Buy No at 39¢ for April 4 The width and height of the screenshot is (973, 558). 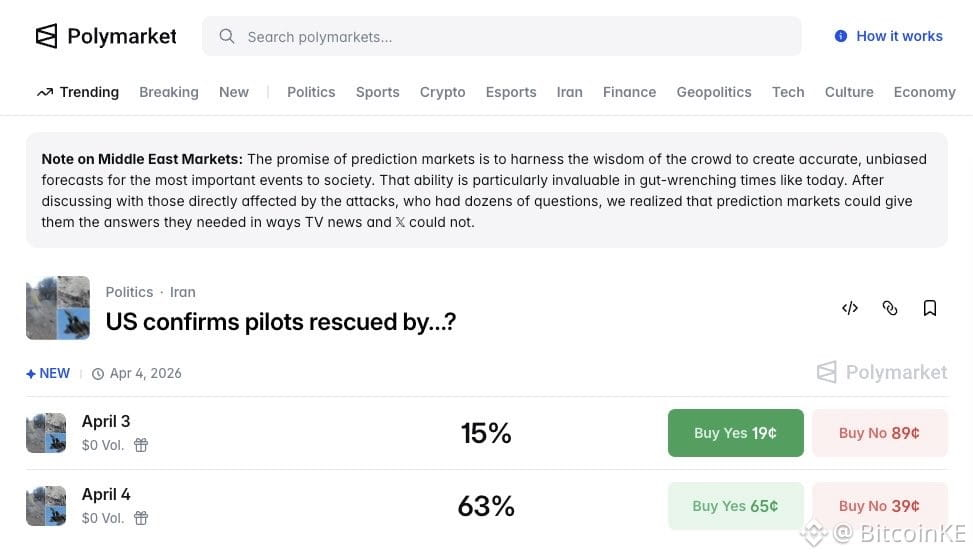tap(879, 506)
